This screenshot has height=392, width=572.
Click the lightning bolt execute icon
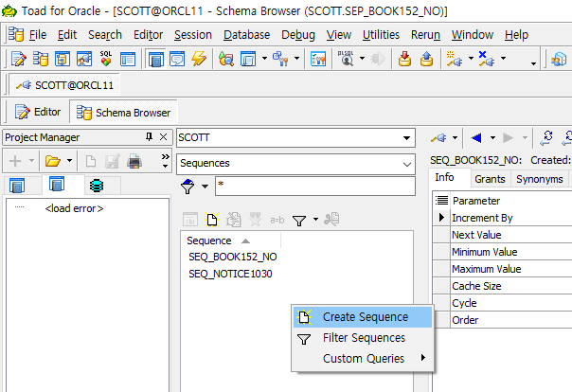pos(199,59)
